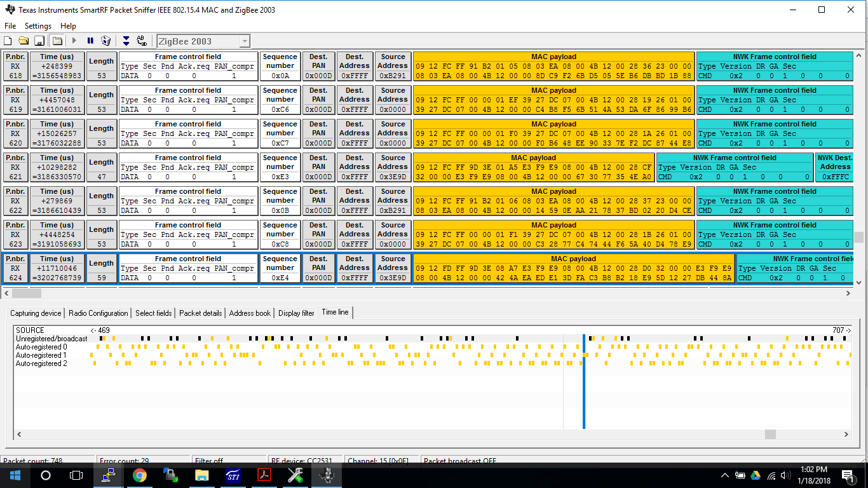Select packet number 621 cell
868x488 pixels.
click(x=16, y=167)
